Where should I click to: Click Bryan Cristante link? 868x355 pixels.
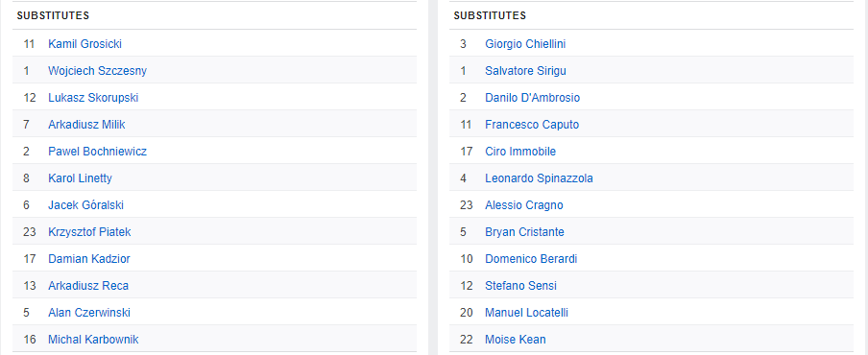[x=524, y=232]
